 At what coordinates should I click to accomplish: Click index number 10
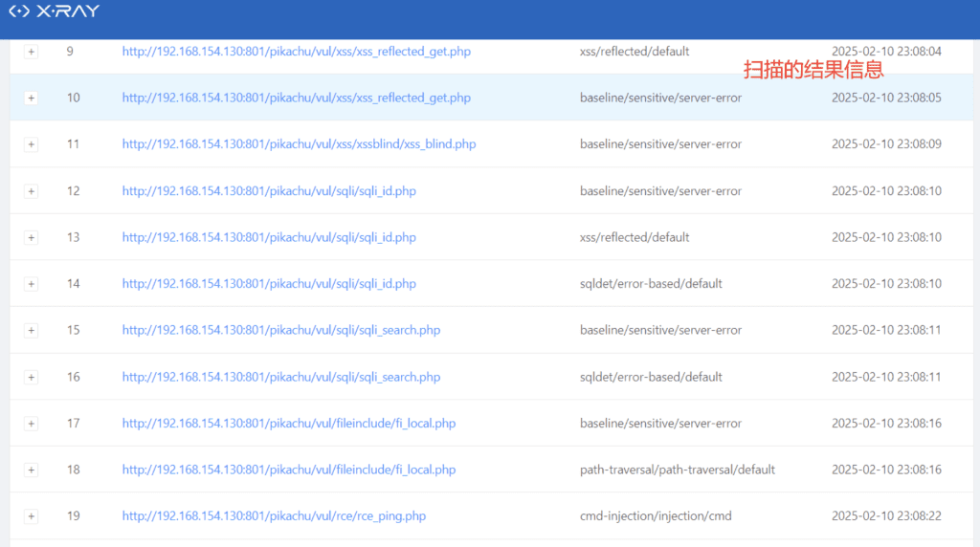(73, 98)
